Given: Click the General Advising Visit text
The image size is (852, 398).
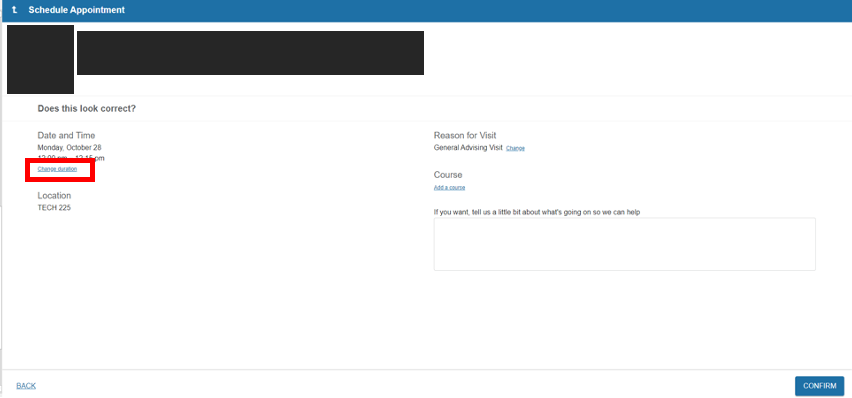Looking at the screenshot, I should [468, 147].
